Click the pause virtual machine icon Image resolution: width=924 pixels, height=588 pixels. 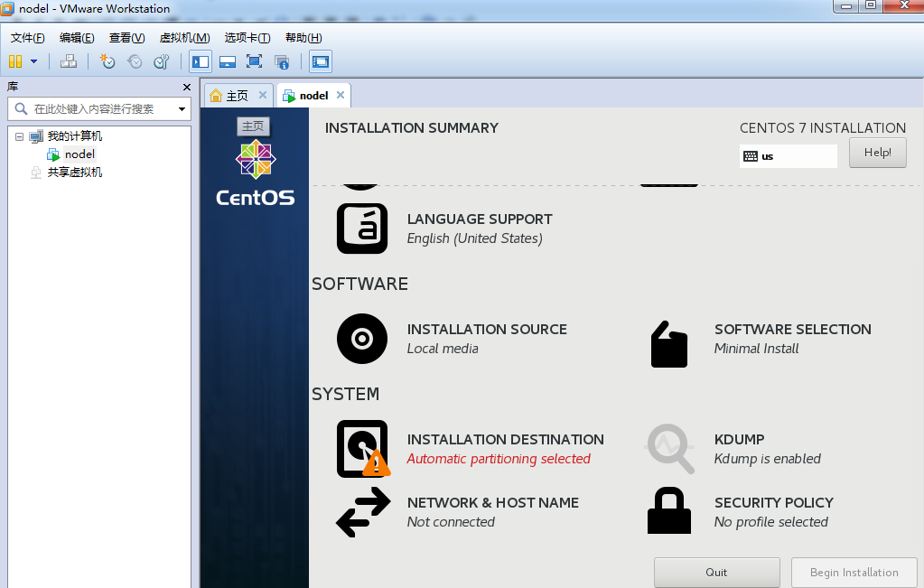point(15,61)
